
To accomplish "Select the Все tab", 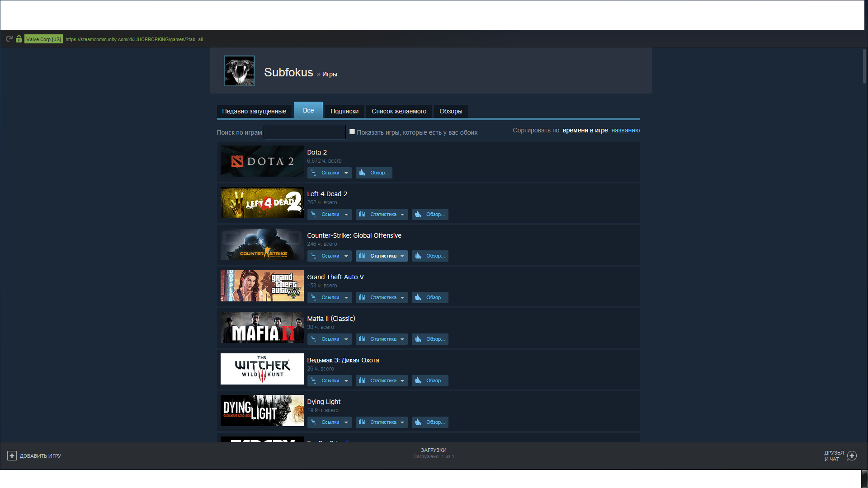I will point(308,110).
